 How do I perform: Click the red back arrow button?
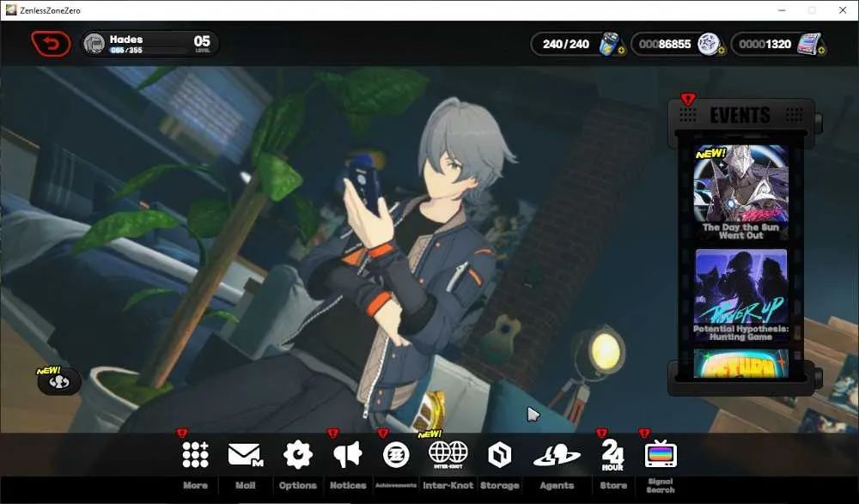51,44
